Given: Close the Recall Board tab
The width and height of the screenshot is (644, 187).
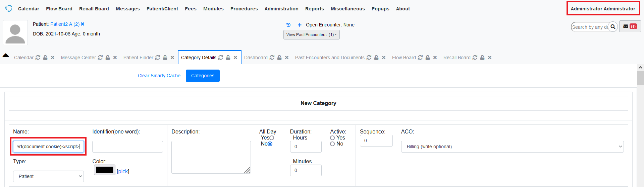Looking at the screenshot, I should (490, 58).
